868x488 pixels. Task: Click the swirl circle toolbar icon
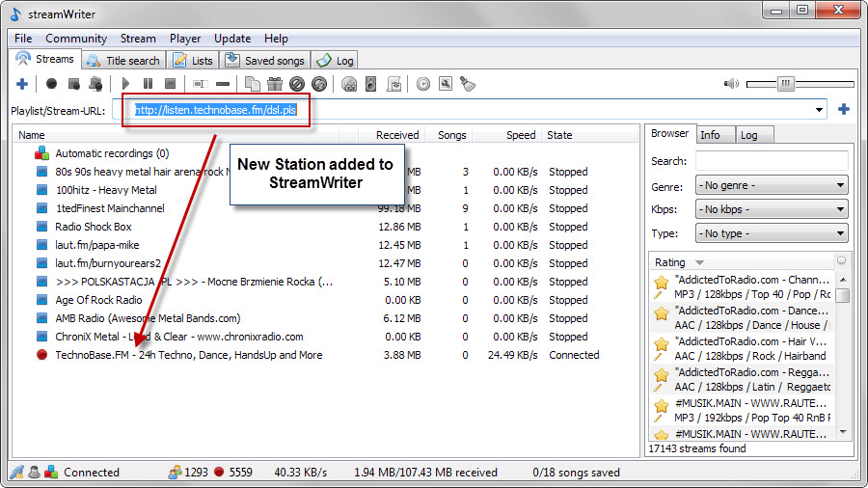(319, 84)
